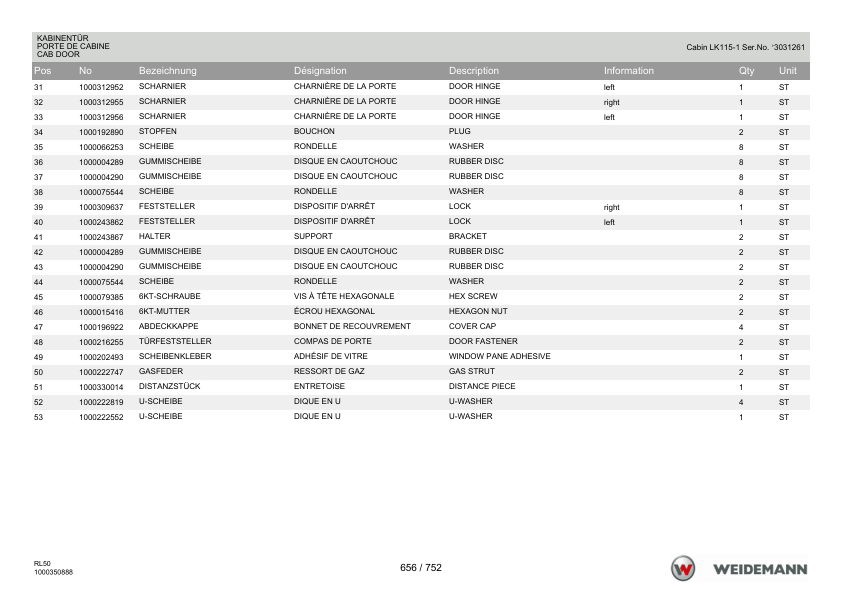Screen dimensions: 842x595
Task: Click the Cabin LK115-1 serial number text
Action: (745, 47)
